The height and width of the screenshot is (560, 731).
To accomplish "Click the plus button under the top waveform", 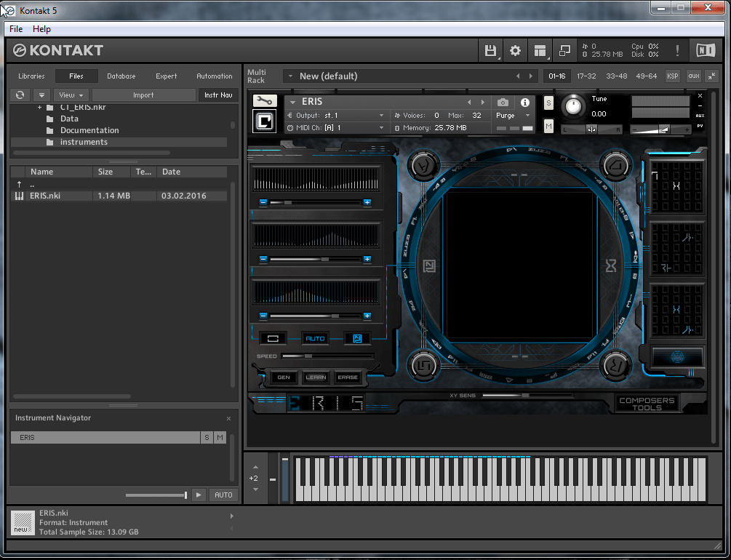I will pos(367,202).
